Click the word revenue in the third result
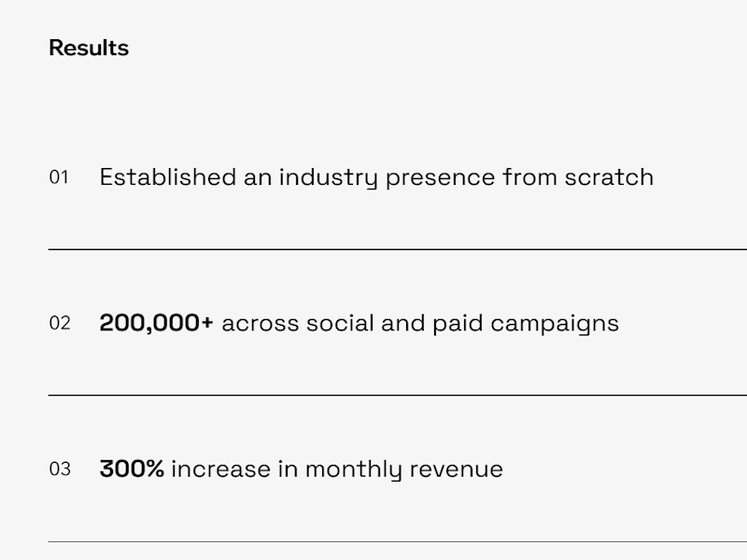Screen dimensions: 747x560 point(456,470)
